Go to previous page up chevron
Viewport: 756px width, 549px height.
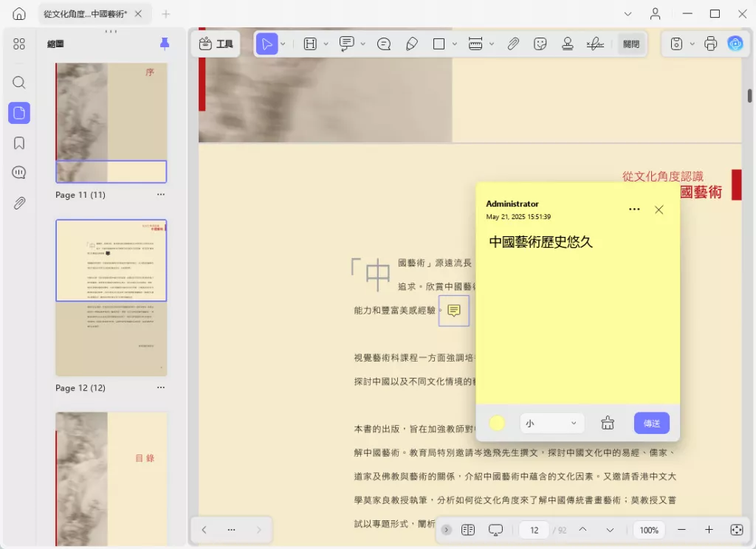tap(583, 530)
